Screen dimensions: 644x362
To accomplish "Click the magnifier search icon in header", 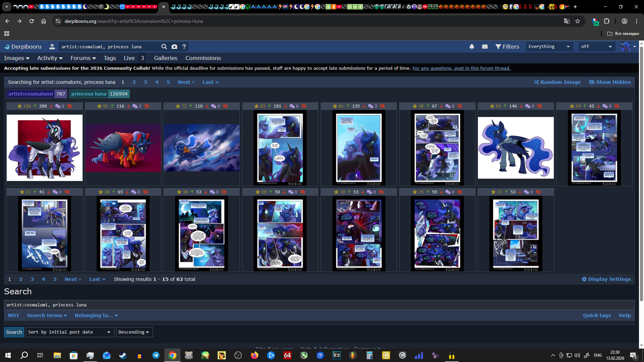I will pyautogui.click(x=164, y=47).
